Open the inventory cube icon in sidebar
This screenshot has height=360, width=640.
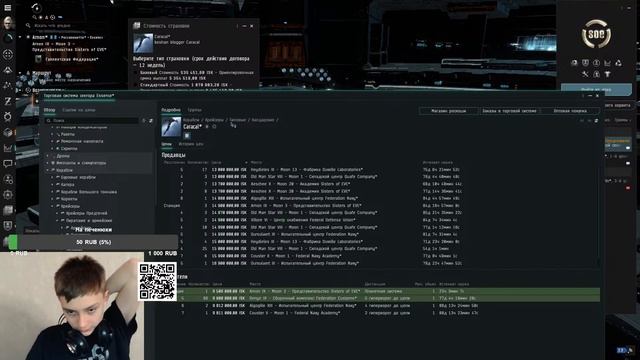click(7, 132)
